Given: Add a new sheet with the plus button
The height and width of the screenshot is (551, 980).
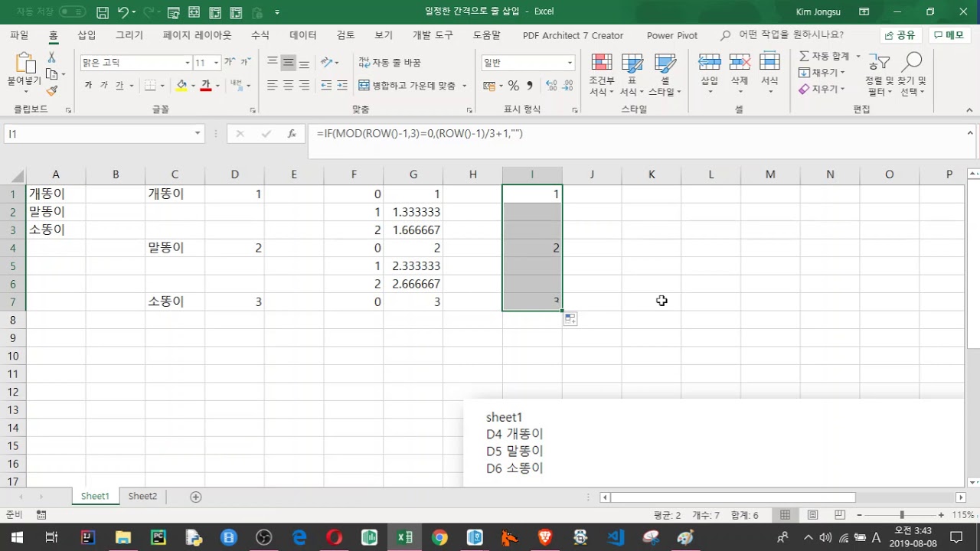Looking at the screenshot, I should click(x=196, y=497).
